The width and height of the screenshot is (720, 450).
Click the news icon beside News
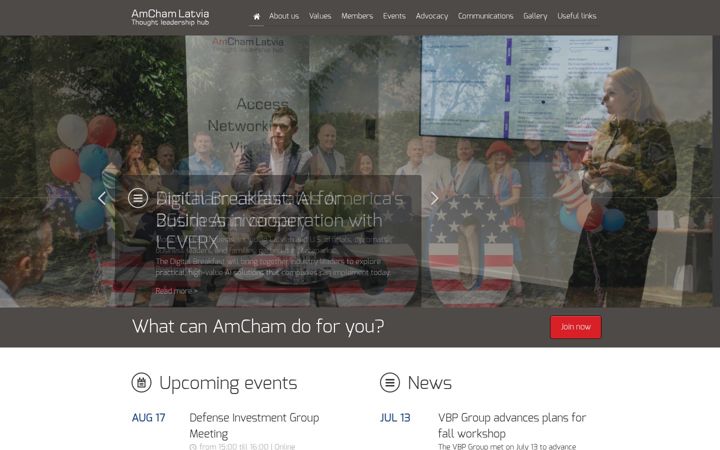tap(390, 382)
